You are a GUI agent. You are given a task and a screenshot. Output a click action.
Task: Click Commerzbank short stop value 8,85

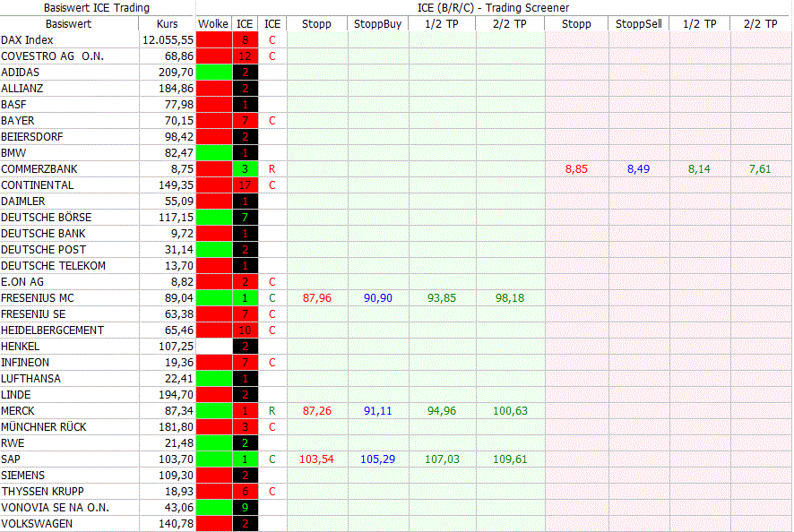[576, 169]
